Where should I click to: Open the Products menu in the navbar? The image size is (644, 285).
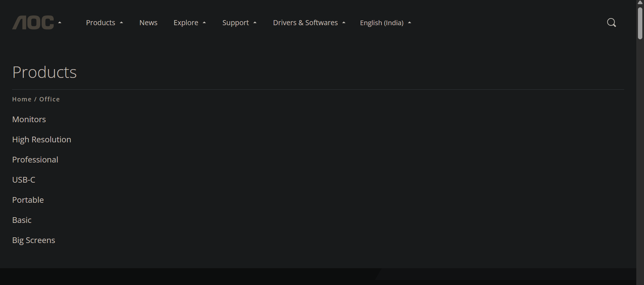(x=101, y=22)
